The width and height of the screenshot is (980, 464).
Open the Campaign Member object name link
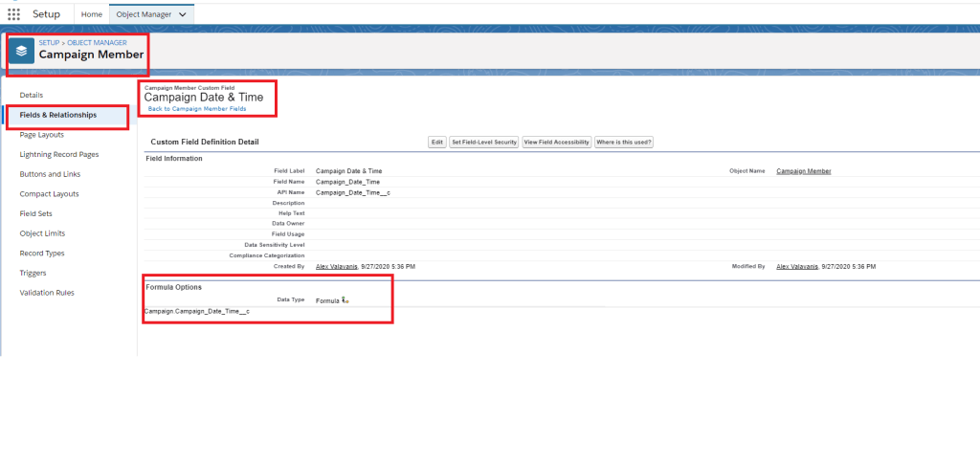[x=803, y=171]
